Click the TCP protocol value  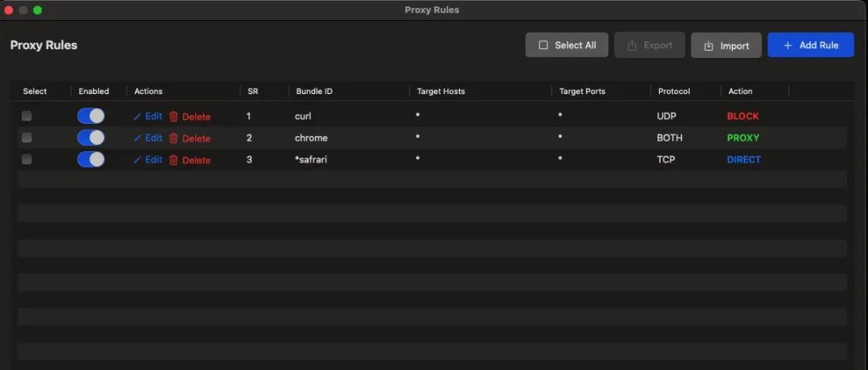[666, 159]
